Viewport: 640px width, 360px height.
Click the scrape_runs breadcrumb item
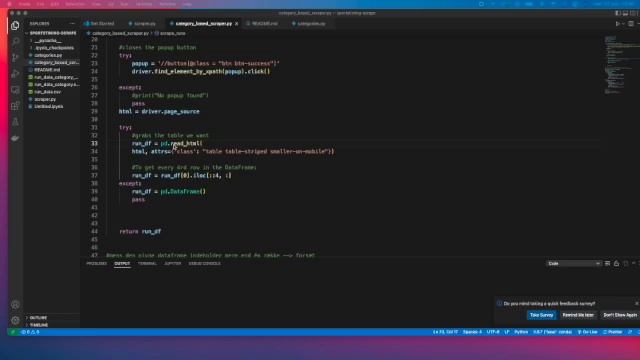171,33
